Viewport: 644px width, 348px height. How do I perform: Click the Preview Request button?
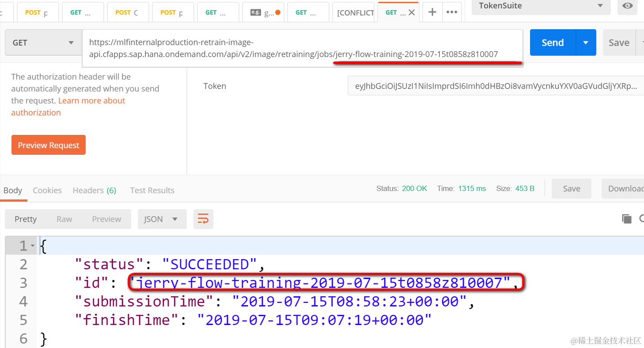[49, 145]
